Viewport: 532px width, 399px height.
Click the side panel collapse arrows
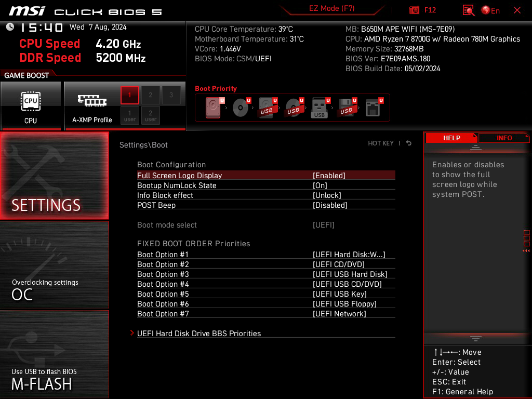coord(526,250)
